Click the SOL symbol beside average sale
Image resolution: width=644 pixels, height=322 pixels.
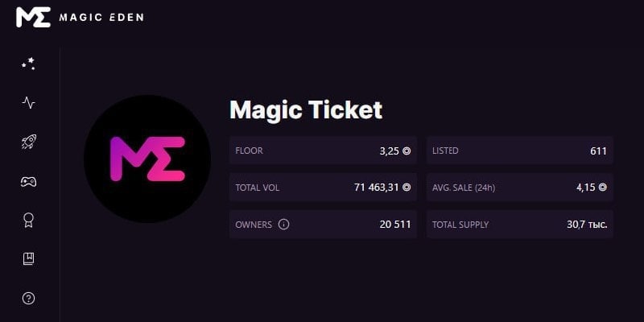coord(602,188)
